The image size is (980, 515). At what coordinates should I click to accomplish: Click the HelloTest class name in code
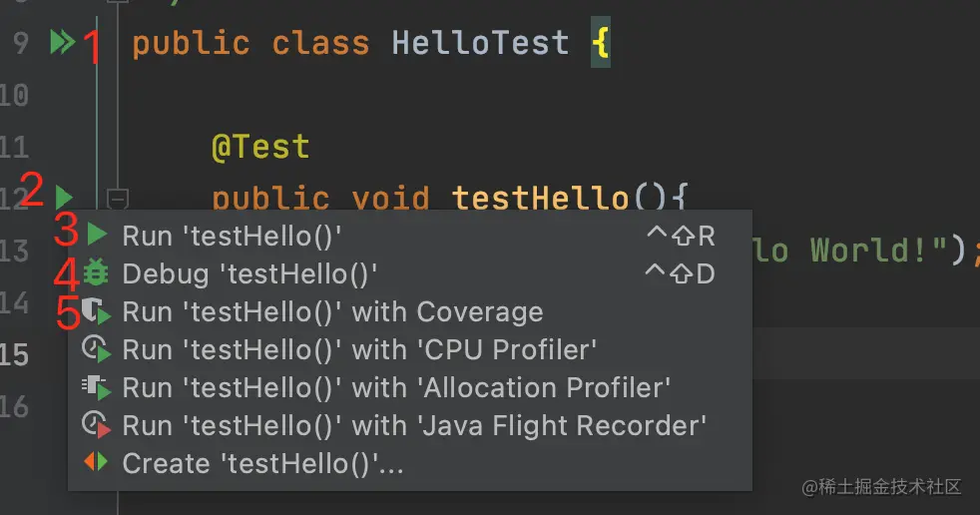tap(481, 43)
